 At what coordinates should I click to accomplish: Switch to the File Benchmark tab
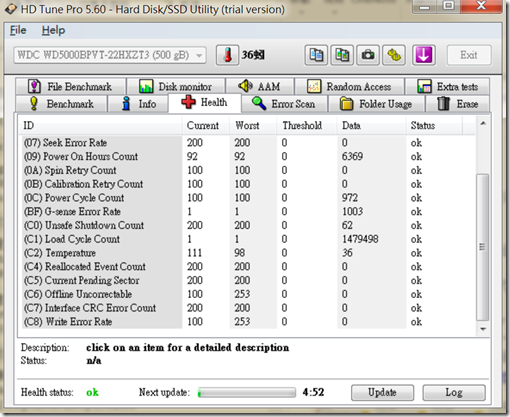(71, 87)
